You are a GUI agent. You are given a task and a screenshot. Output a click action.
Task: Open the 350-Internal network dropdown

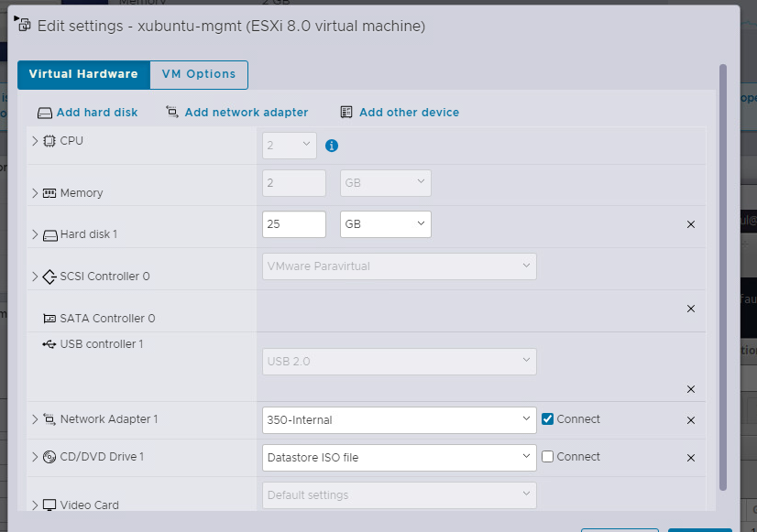coord(399,420)
